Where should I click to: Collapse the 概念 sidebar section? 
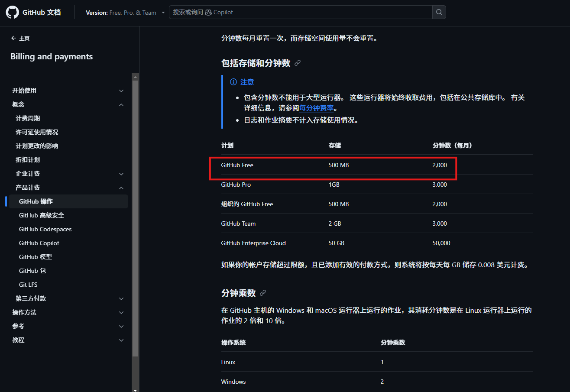click(x=121, y=104)
